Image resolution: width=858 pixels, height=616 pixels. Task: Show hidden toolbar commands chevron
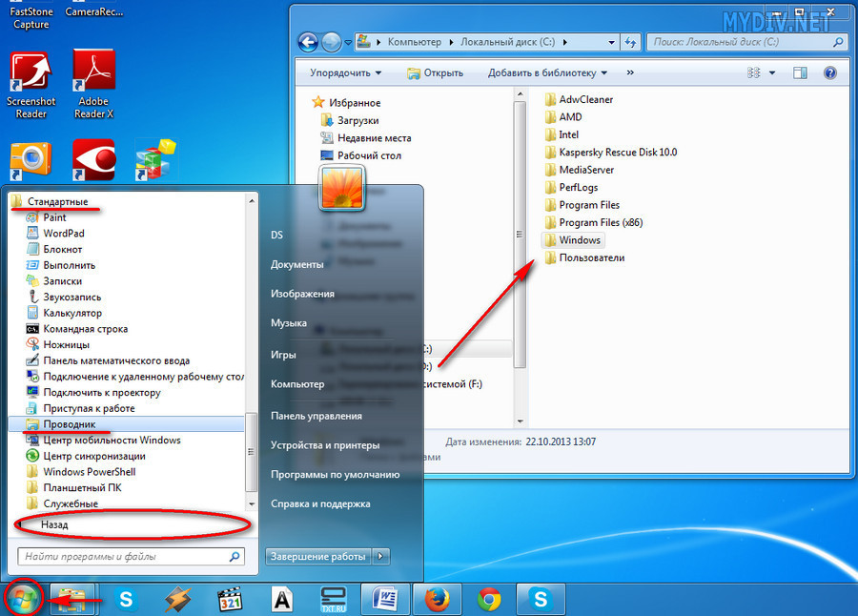coord(630,72)
